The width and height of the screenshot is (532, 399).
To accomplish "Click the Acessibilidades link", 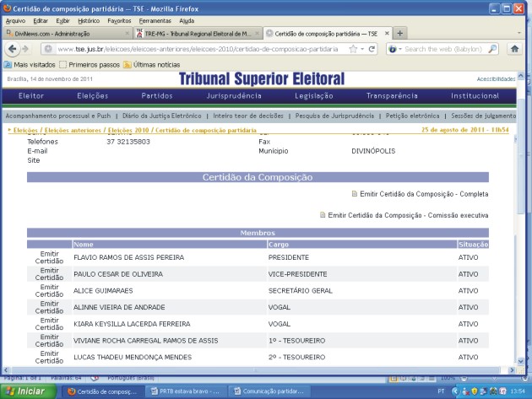I will tap(496, 79).
